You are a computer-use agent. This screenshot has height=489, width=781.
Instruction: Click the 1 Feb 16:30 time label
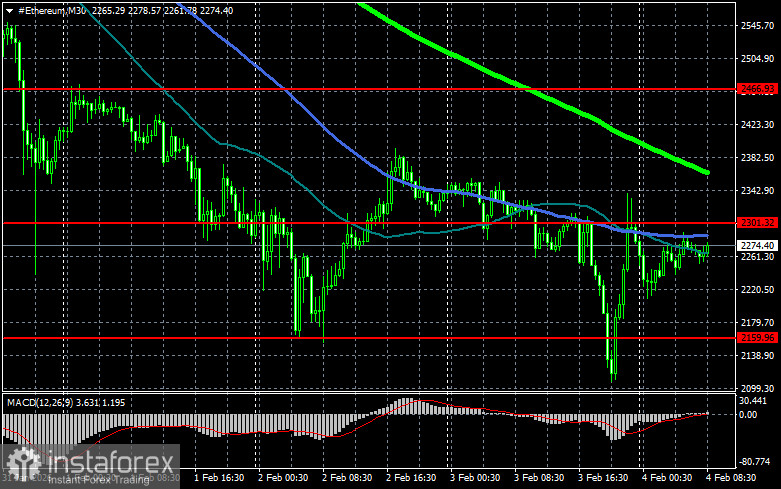(x=219, y=478)
